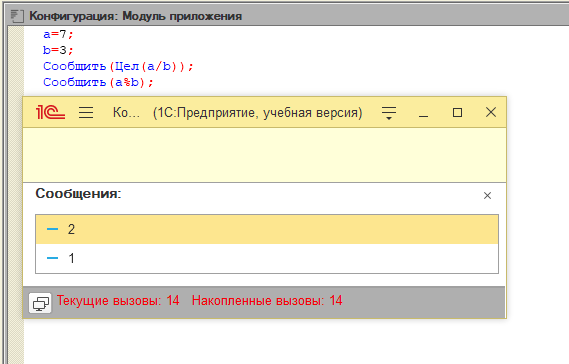Click the blue dash icon beside message 1
The image size is (569, 364).
53,258
